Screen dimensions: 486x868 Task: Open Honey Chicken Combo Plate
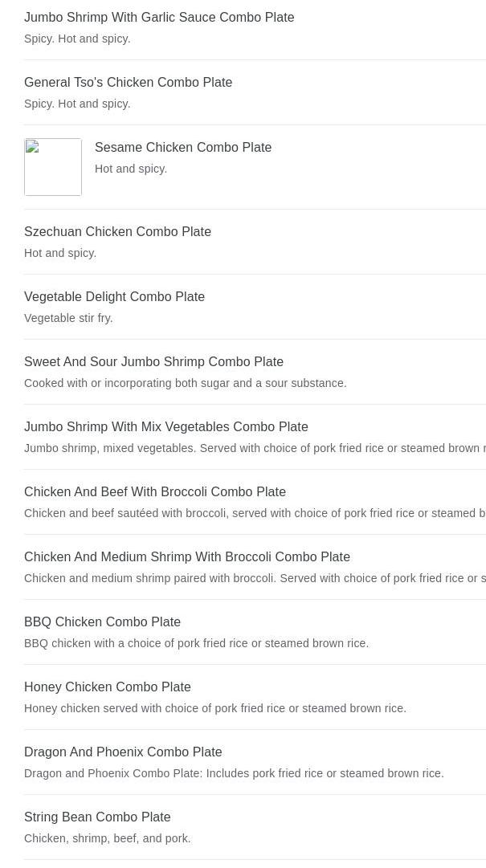108,687
